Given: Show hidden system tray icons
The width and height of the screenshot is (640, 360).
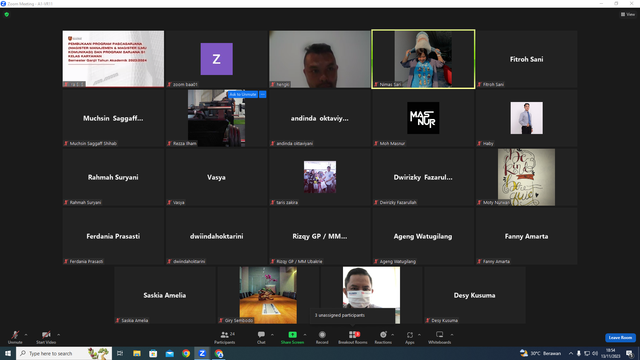Looking at the screenshot, I should 571,353.
